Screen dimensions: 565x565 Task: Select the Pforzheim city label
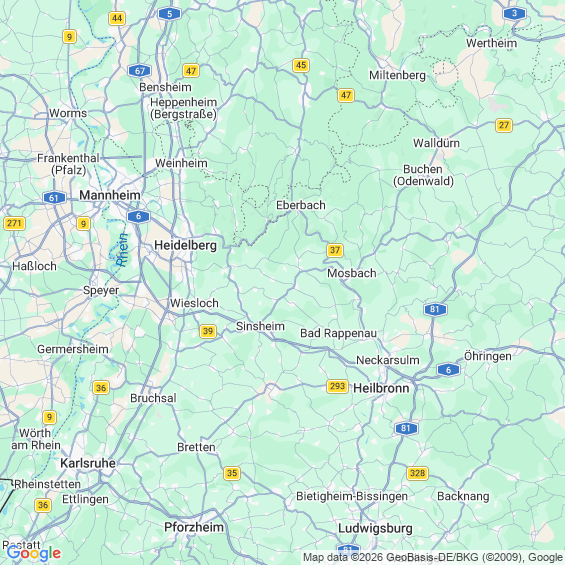pyautogui.click(x=194, y=527)
